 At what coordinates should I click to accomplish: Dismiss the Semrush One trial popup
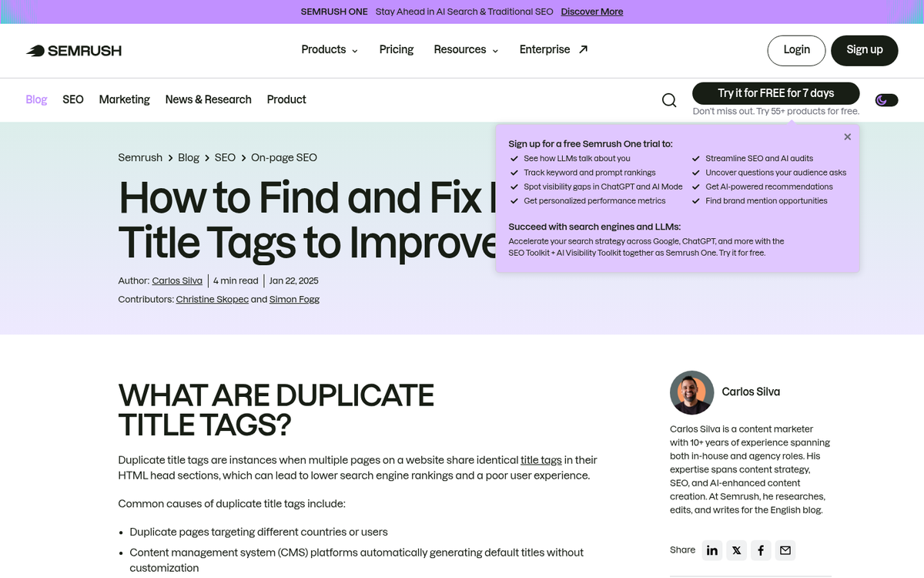(x=847, y=136)
